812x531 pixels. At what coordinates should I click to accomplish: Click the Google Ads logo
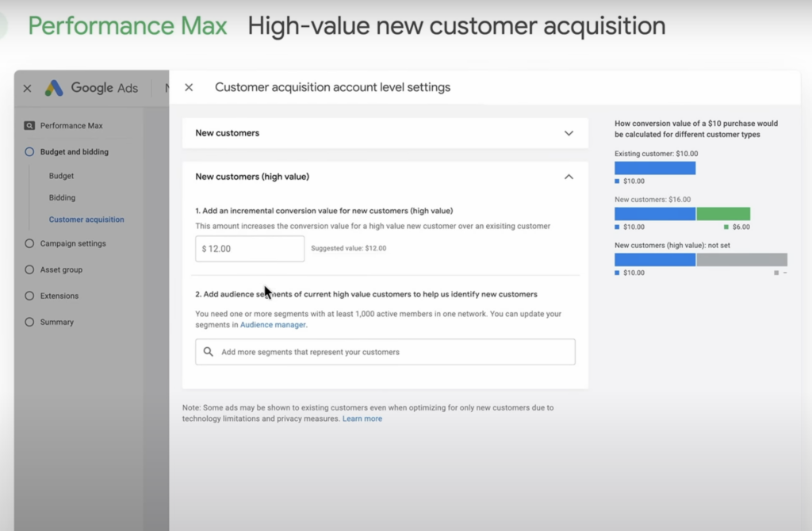tap(54, 88)
